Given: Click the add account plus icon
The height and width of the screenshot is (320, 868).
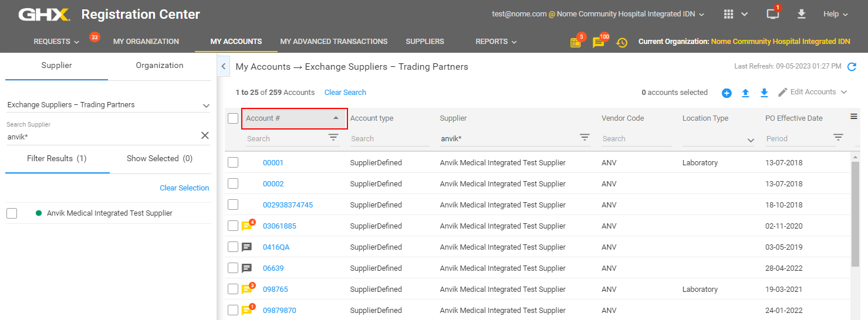Looking at the screenshot, I should pos(727,93).
